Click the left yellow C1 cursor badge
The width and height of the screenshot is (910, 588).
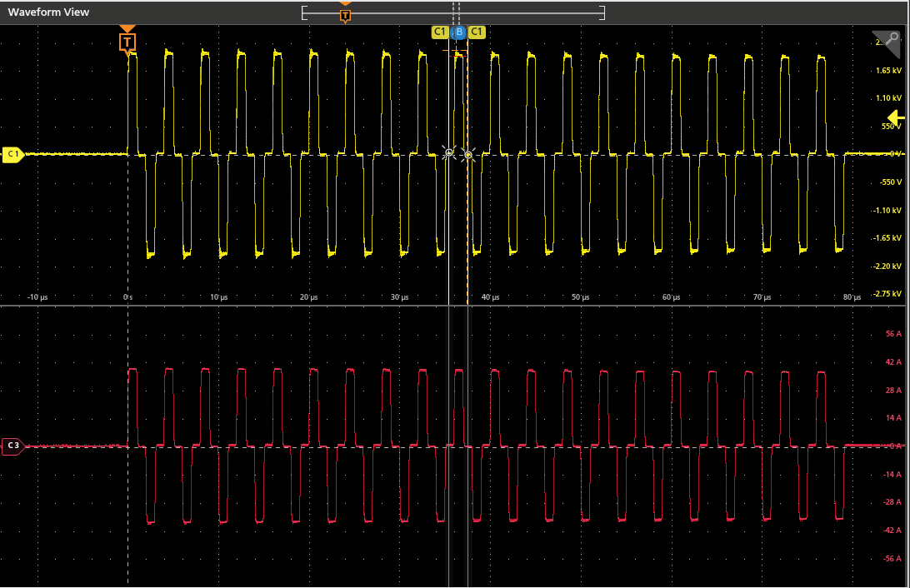click(x=438, y=32)
